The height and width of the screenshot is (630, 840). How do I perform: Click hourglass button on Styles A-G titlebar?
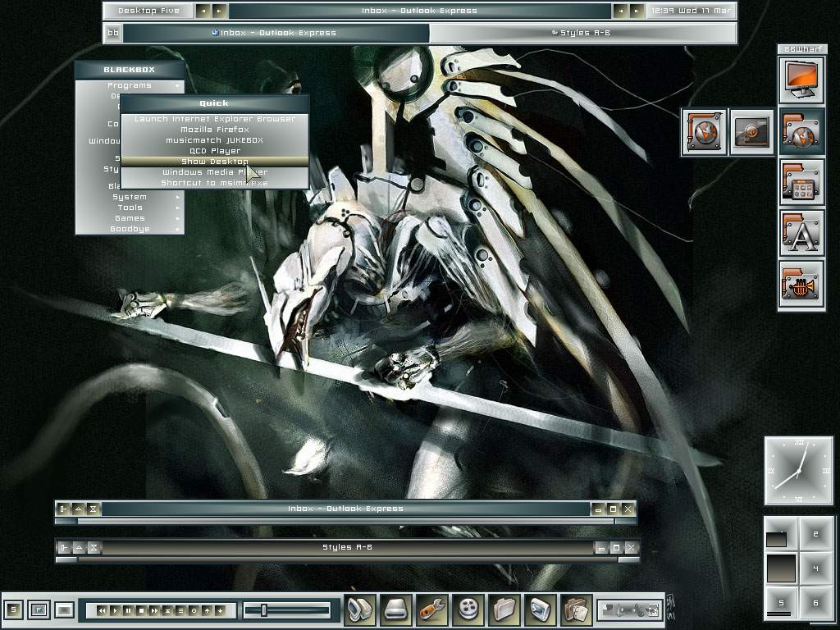[x=94, y=547]
